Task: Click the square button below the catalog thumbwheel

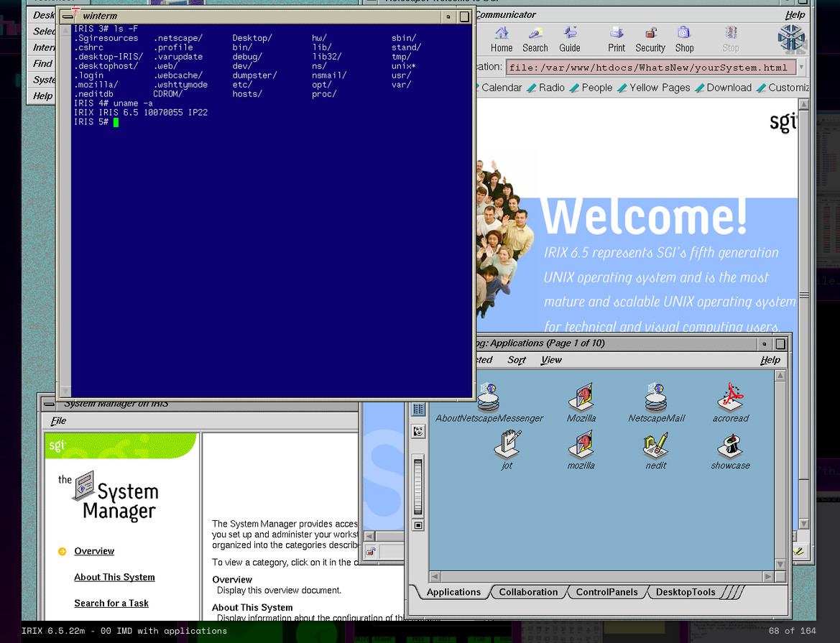Action: 418,526
